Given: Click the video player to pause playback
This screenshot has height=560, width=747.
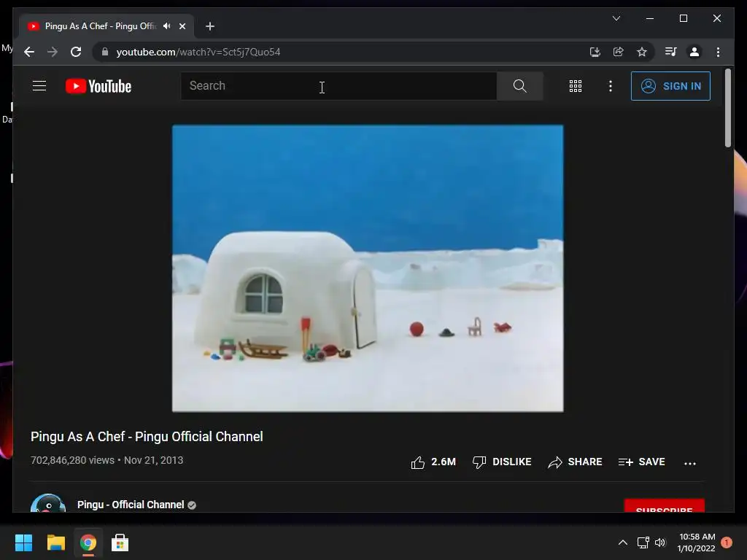Looking at the screenshot, I should (x=368, y=268).
